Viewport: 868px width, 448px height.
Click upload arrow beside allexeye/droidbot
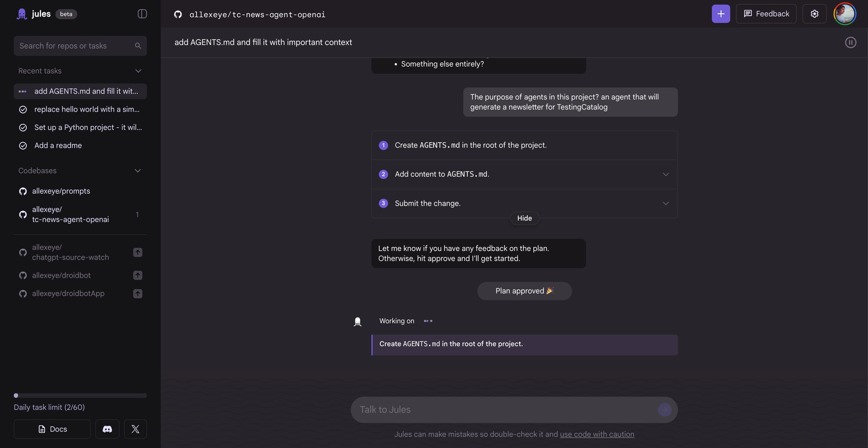pos(138,275)
